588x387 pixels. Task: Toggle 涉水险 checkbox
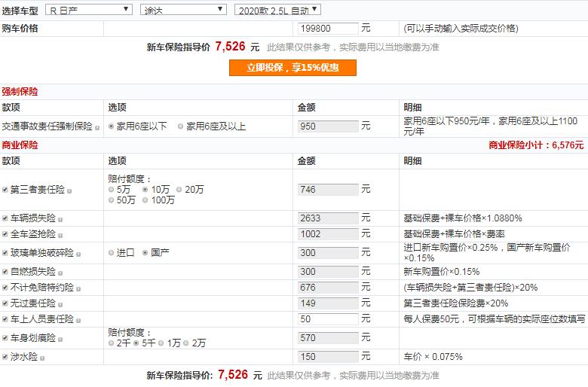point(5,357)
